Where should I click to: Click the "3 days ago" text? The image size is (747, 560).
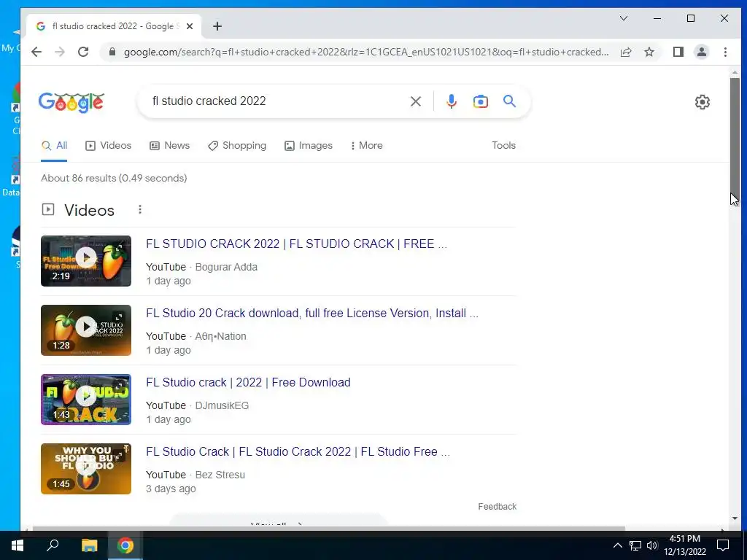point(171,489)
